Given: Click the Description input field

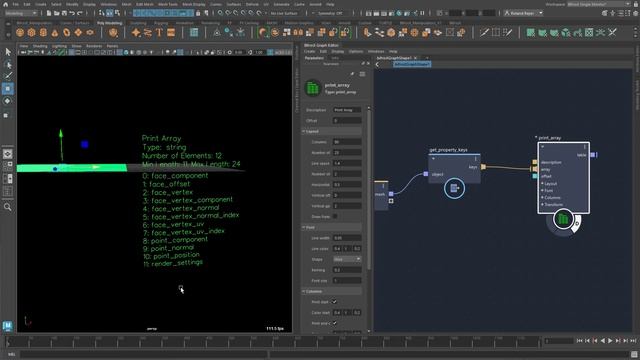Looking at the screenshot, I should pos(347,110).
